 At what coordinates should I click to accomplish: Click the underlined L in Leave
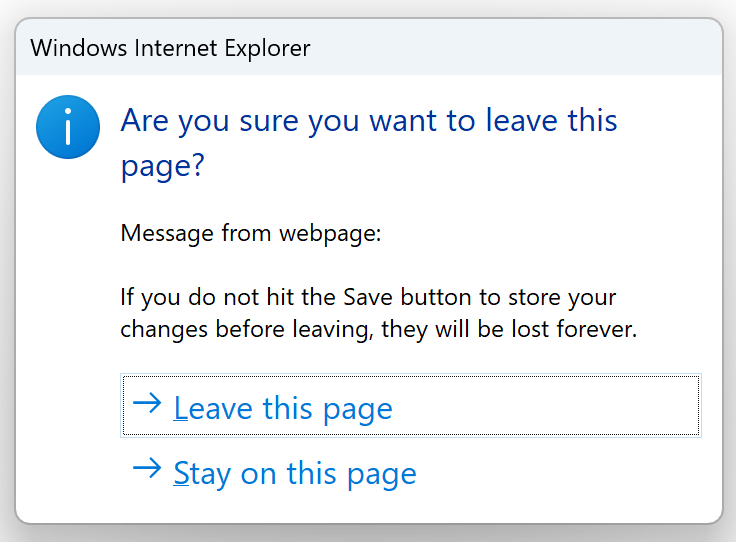(x=180, y=409)
